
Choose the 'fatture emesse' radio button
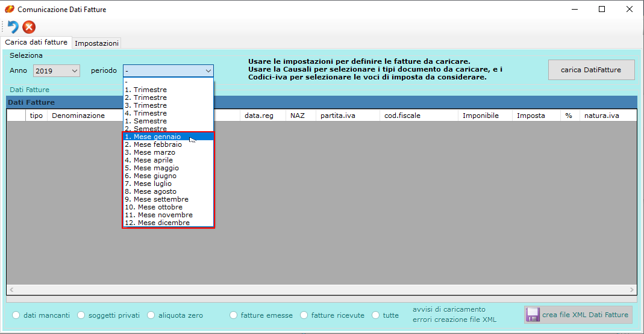click(x=233, y=315)
